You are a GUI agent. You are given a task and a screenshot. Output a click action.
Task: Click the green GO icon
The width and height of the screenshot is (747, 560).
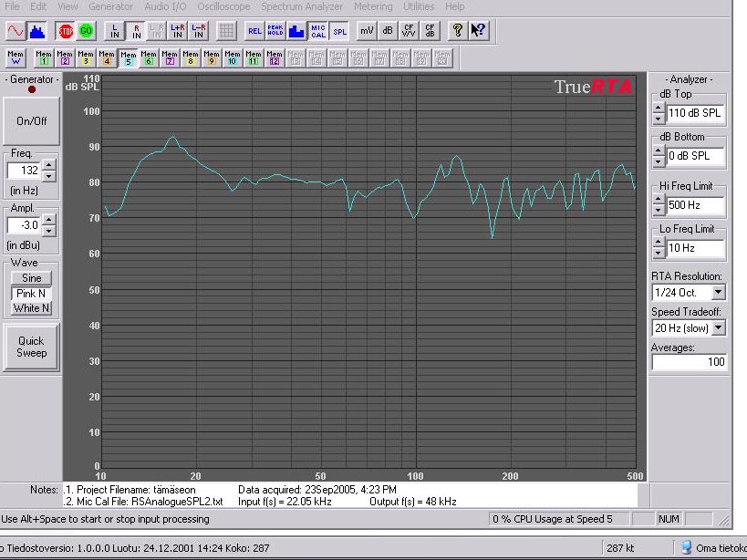(86, 31)
